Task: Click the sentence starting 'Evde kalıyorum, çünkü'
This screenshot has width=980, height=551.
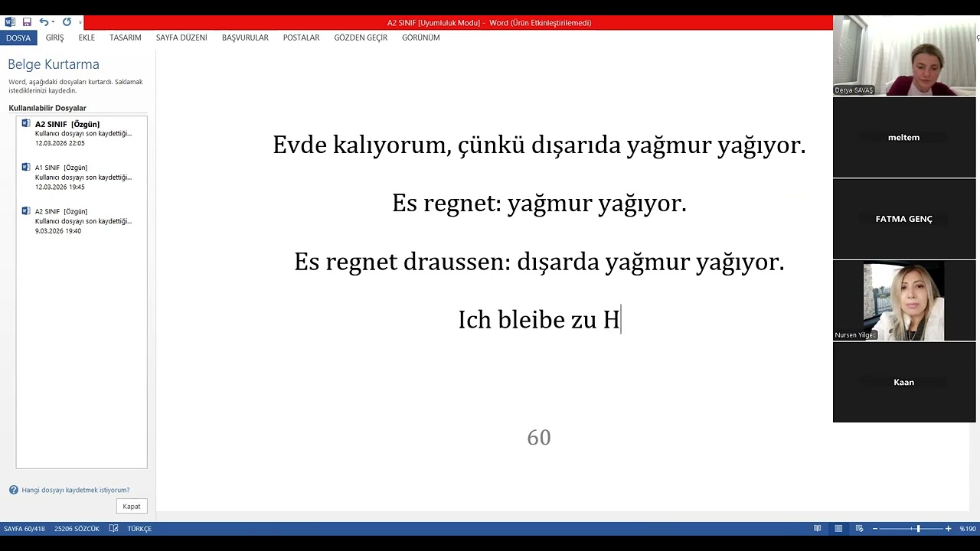Action: click(x=539, y=145)
